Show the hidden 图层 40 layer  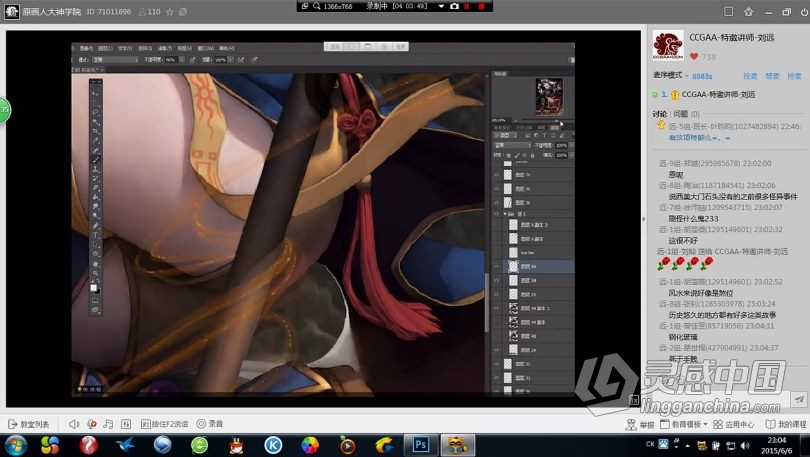point(496,336)
